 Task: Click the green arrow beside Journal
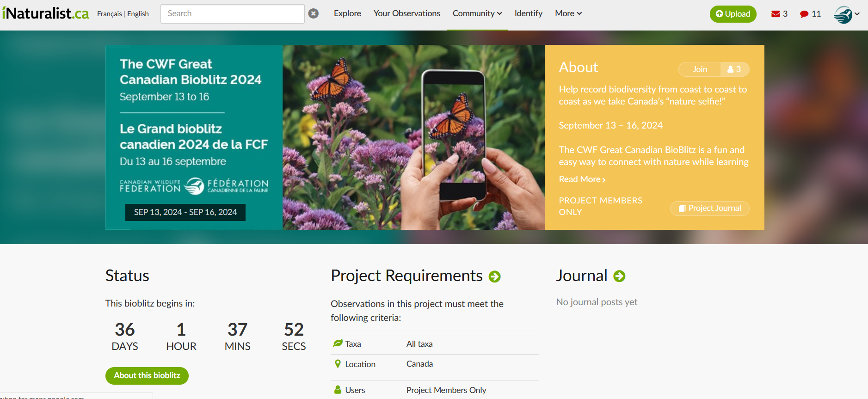tap(619, 276)
